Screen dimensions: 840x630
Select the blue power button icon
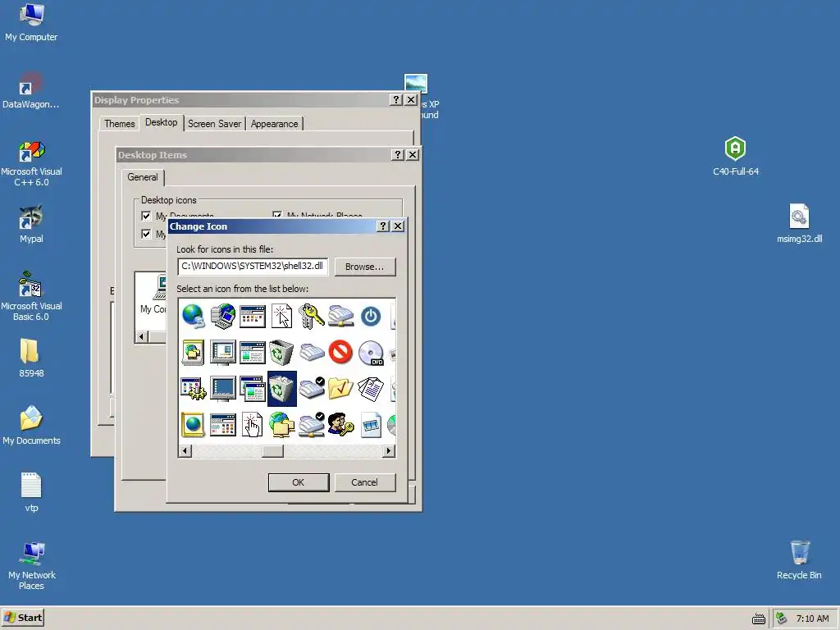[x=370, y=316]
